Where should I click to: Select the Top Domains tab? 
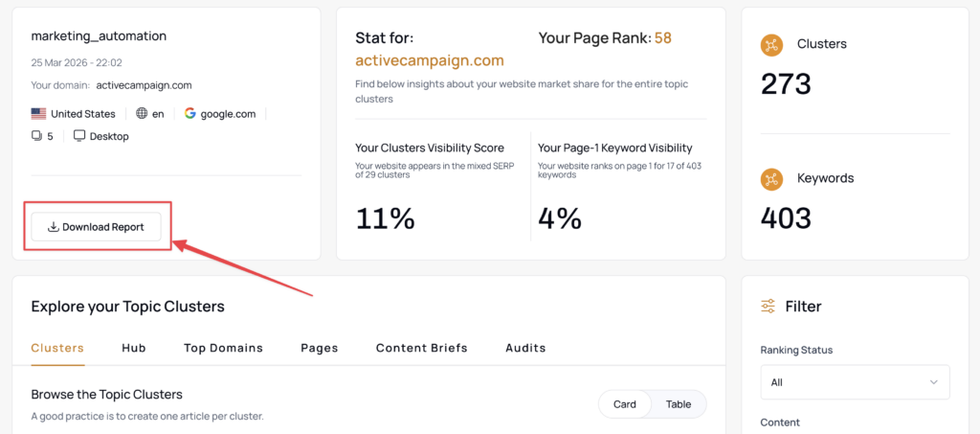tap(223, 348)
